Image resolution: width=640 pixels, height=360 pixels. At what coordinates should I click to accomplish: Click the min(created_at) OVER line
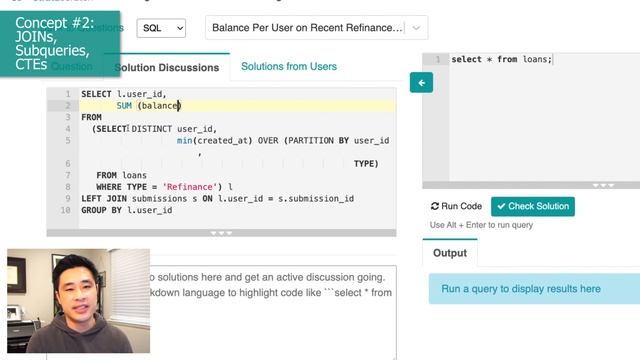coord(283,141)
